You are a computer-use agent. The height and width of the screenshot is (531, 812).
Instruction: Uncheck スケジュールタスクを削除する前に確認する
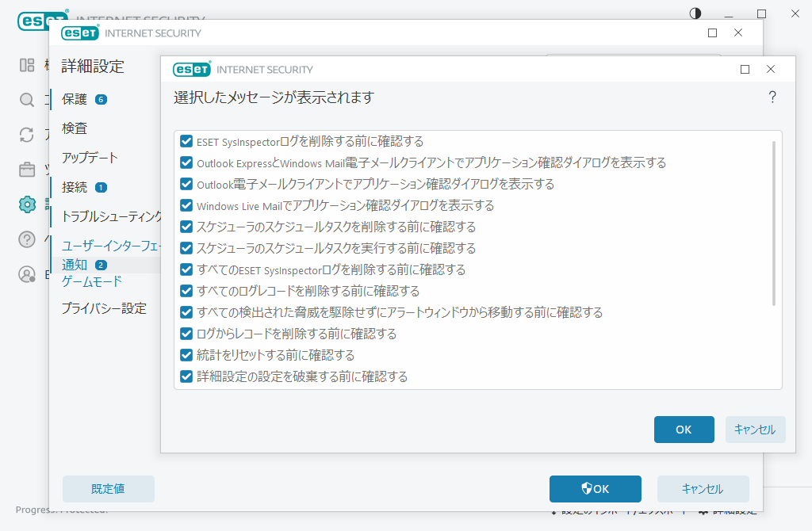[186, 227]
